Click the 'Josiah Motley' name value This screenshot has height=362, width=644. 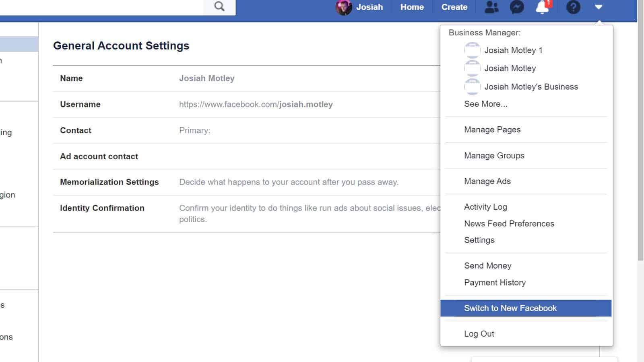pos(206,78)
